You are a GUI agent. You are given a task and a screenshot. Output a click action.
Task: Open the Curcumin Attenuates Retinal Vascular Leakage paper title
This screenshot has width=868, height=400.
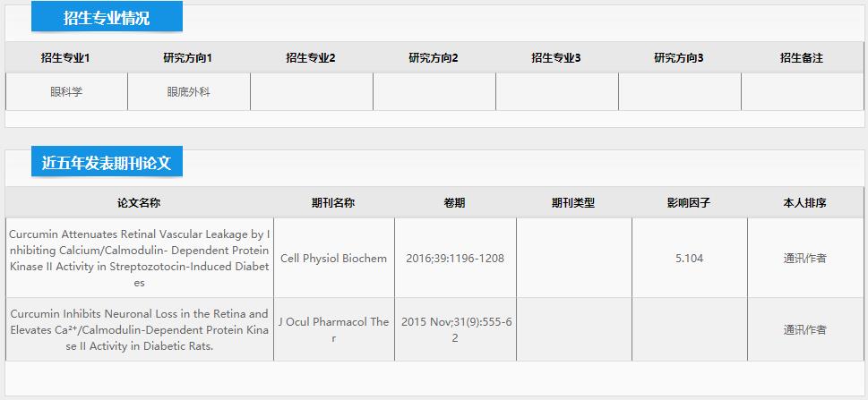coord(140,258)
